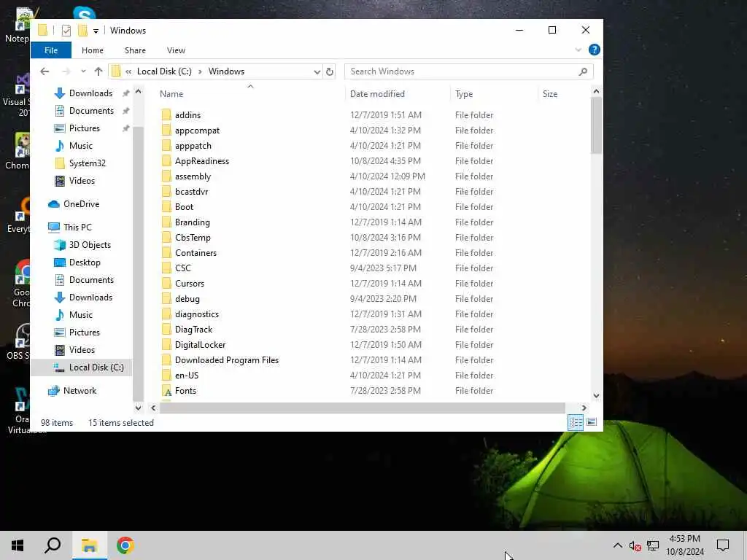Sort by the Size column header

550,94
